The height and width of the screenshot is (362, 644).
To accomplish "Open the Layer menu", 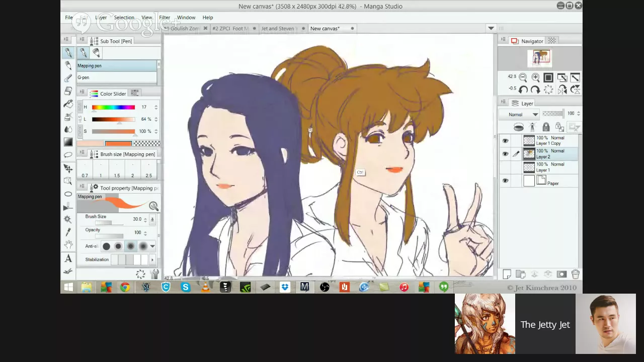I will pos(101,18).
